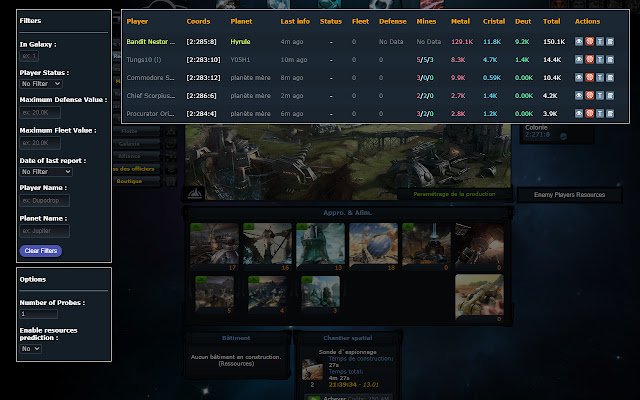
Task: Sort table by Metal column header
Action: 460,21
